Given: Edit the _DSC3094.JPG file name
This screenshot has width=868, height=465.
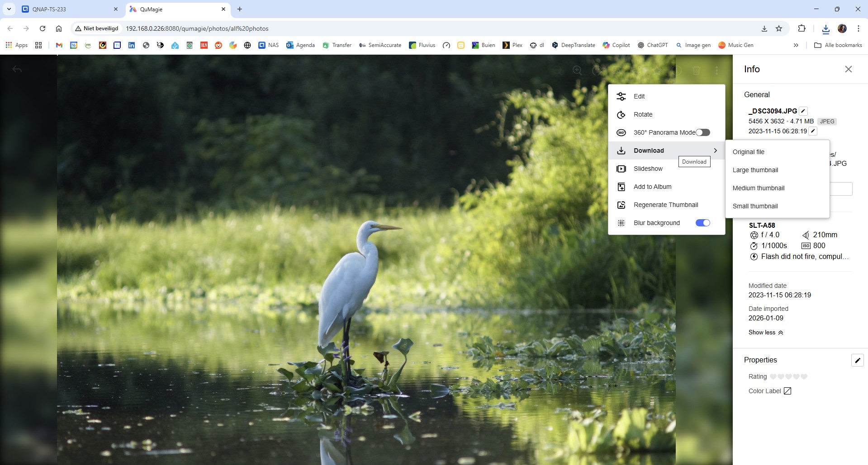Looking at the screenshot, I should click(803, 111).
